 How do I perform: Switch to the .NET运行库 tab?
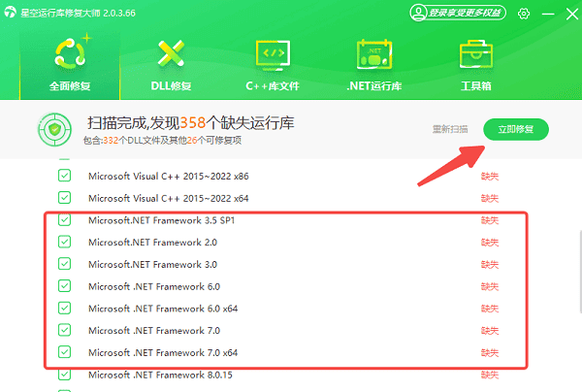point(374,66)
